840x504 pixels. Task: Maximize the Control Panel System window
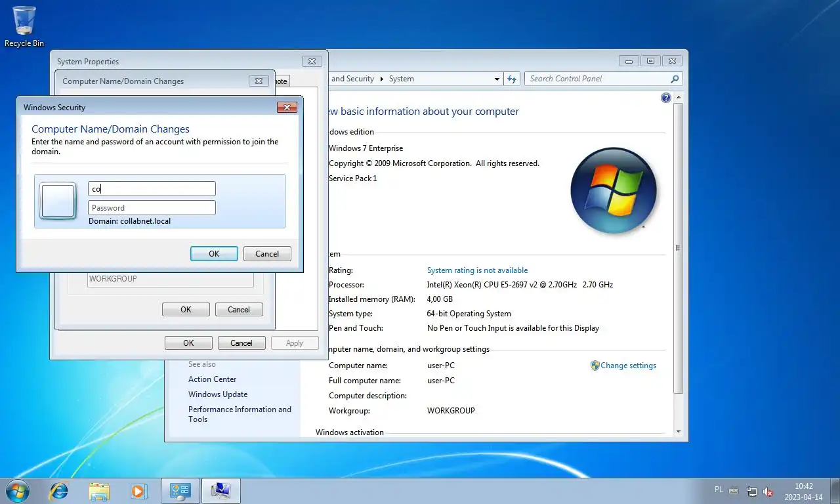tap(650, 61)
